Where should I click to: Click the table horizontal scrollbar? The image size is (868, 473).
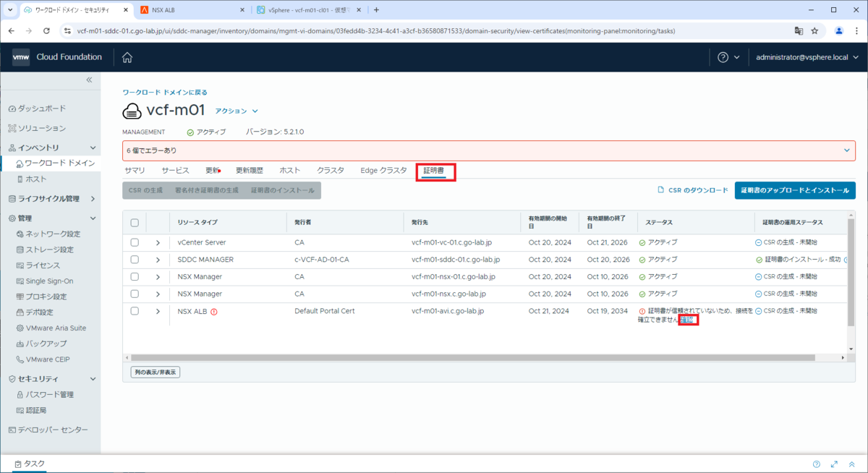coord(475,357)
